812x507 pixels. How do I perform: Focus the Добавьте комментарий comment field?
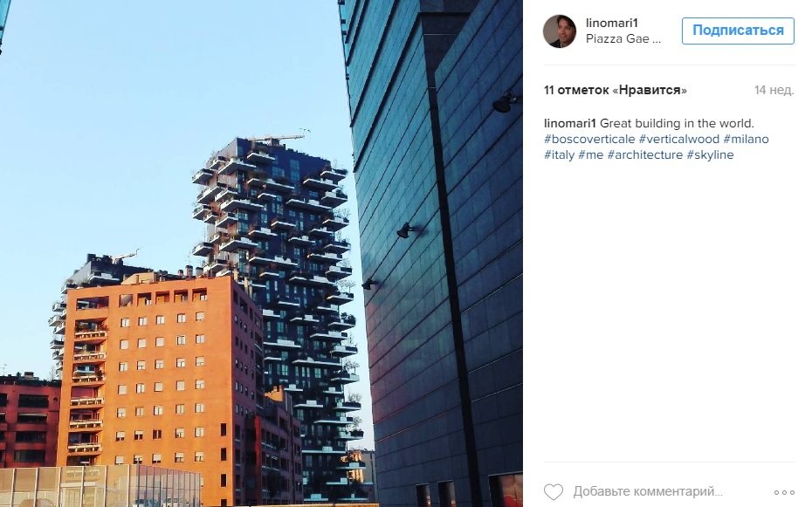(x=647, y=491)
